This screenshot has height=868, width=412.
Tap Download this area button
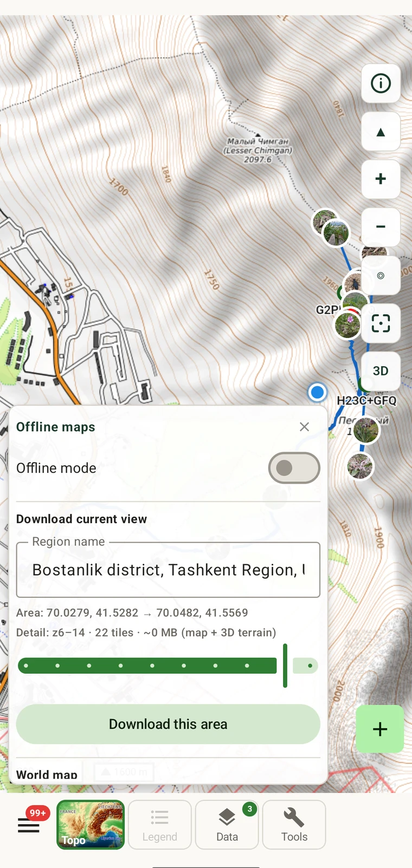(168, 724)
